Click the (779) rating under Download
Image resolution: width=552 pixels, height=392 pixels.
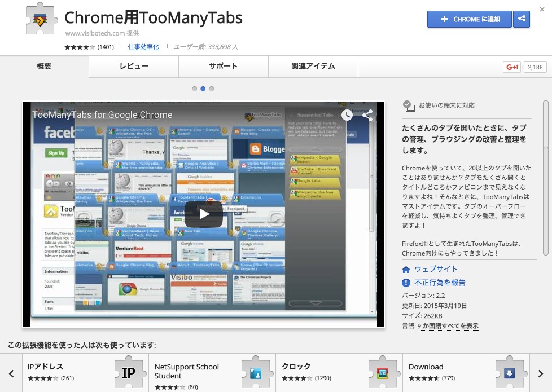(448, 378)
